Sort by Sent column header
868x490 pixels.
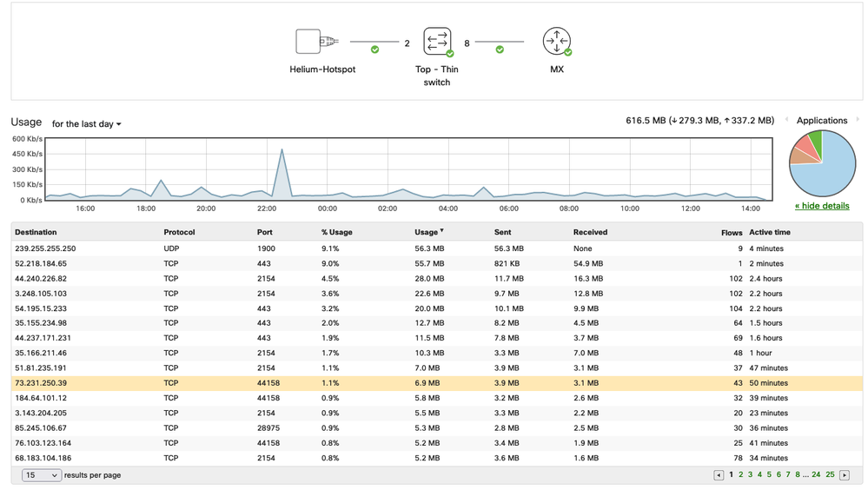coord(503,232)
